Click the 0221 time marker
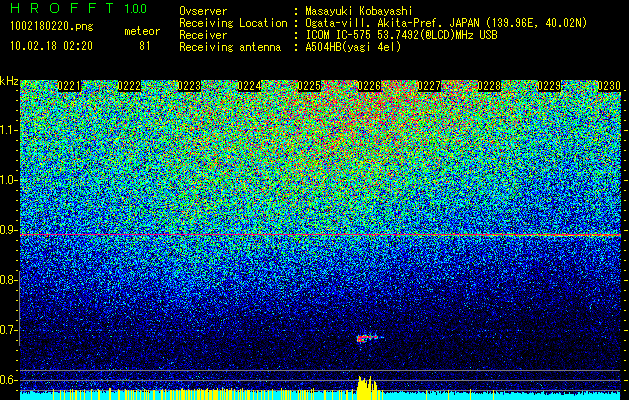 69,86
